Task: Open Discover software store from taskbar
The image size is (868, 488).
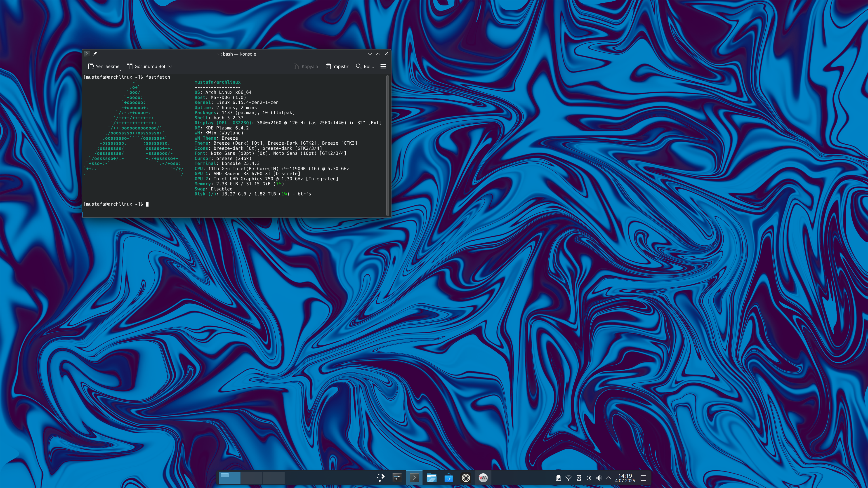Action: click(448, 478)
